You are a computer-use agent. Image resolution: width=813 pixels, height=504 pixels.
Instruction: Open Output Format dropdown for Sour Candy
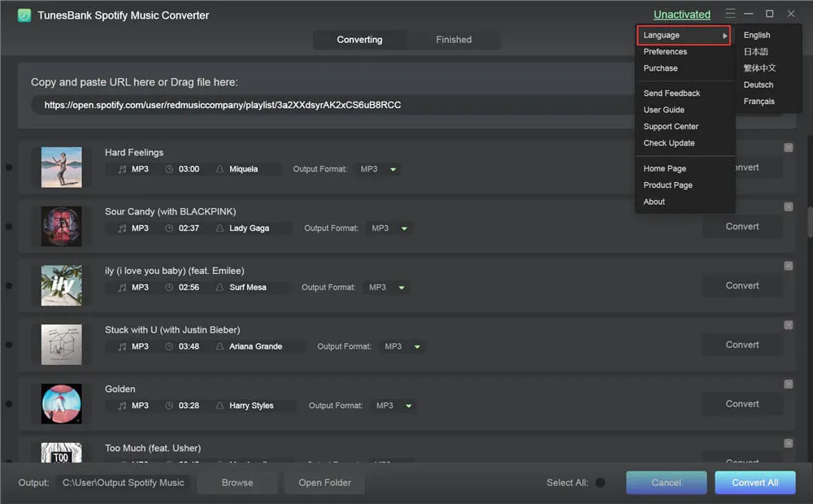pyautogui.click(x=389, y=228)
